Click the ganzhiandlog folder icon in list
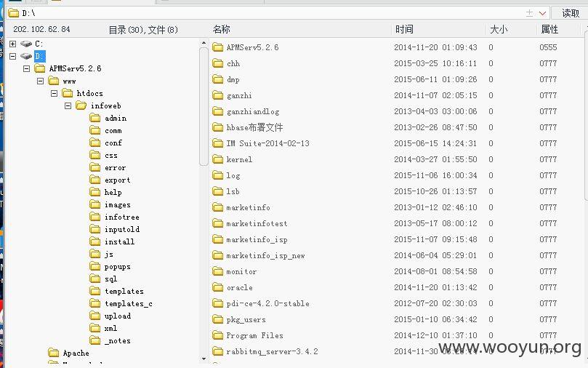The width and height of the screenshot is (588, 368). click(x=217, y=111)
